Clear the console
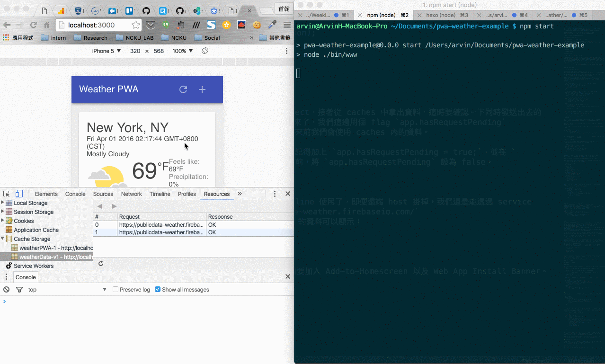 click(x=6, y=290)
